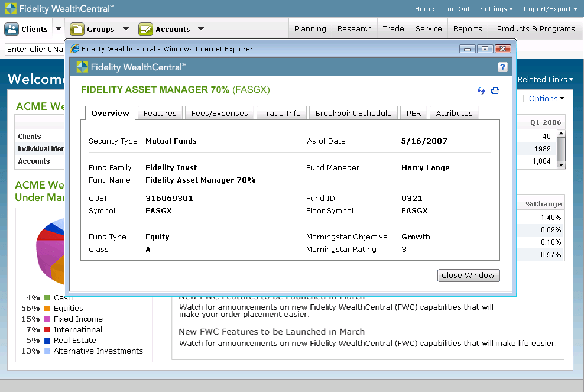Click the magenta Fixed Income legend swatch
Image resolution: width=584 pixels, height=392 pixels.
pos(47,319)
